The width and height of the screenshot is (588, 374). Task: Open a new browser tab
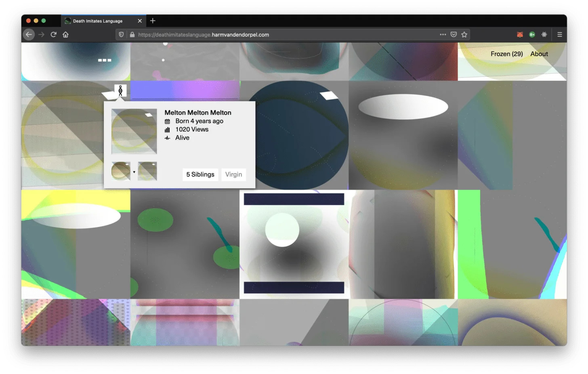[153, 21]
